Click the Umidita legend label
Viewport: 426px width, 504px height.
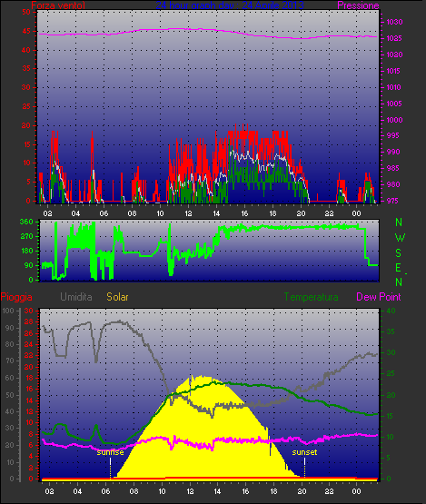76,297
